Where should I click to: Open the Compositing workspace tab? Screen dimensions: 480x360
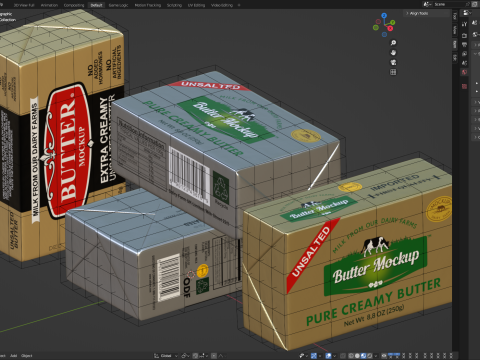tap(74, 5)
